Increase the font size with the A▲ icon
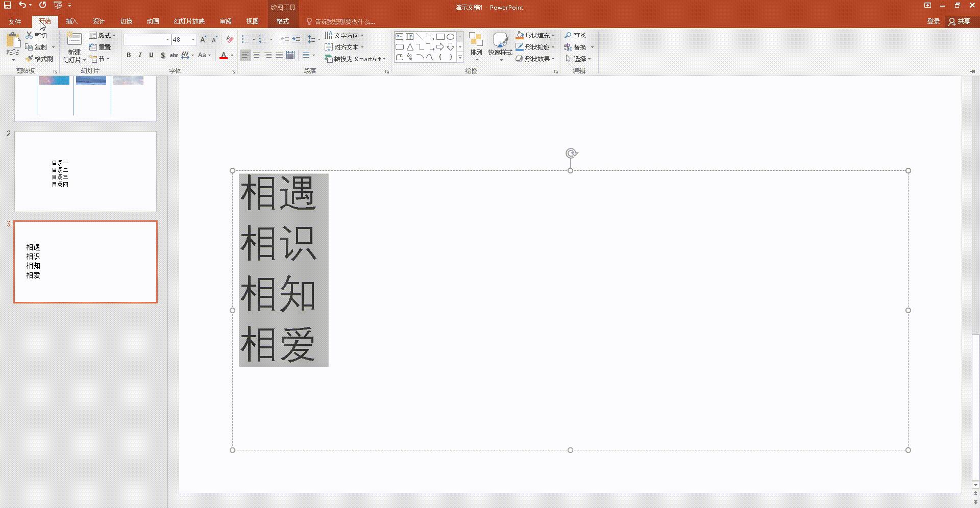This screenshot has width=980, height=508. [x=203, y=39]
